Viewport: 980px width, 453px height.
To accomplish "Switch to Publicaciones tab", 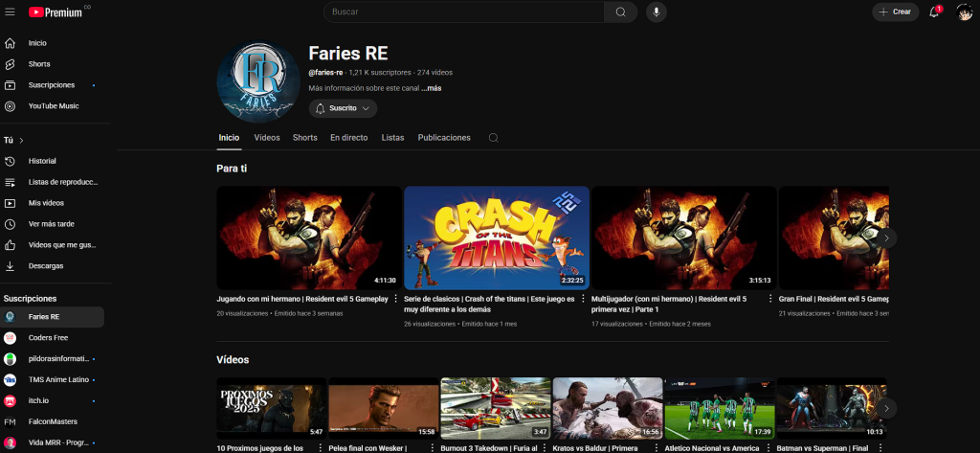I will click(444, 138).
